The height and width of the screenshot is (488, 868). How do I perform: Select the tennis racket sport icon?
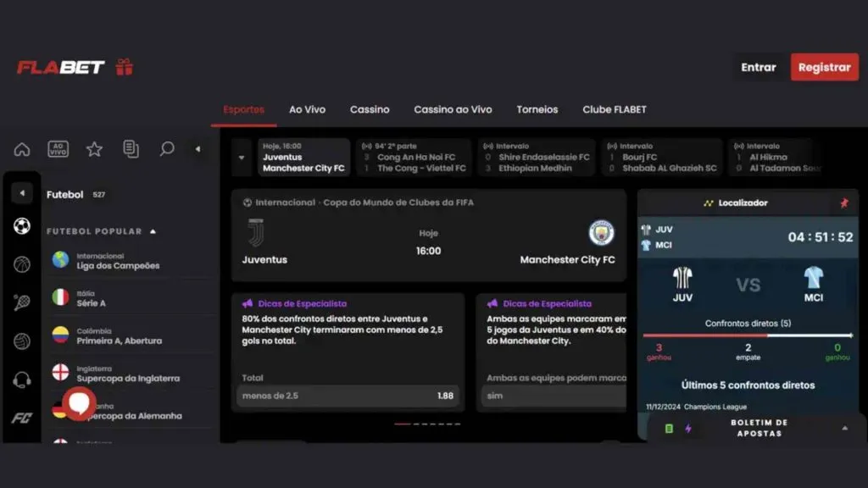(22, 302)
